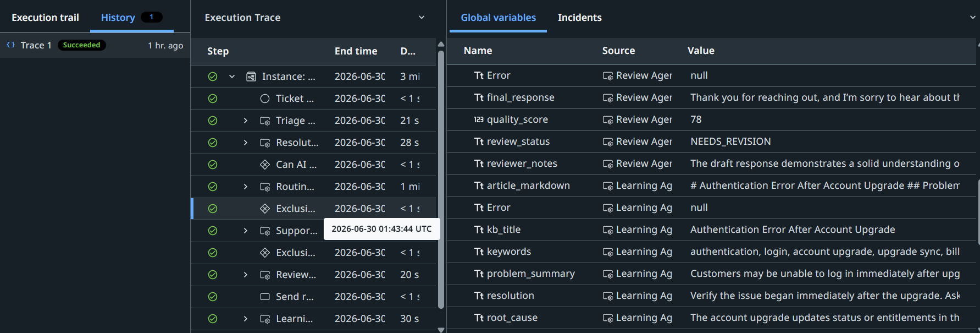Click the Ticket start event circle icon
Screen dimensions: 980x333
coord(265,99)
